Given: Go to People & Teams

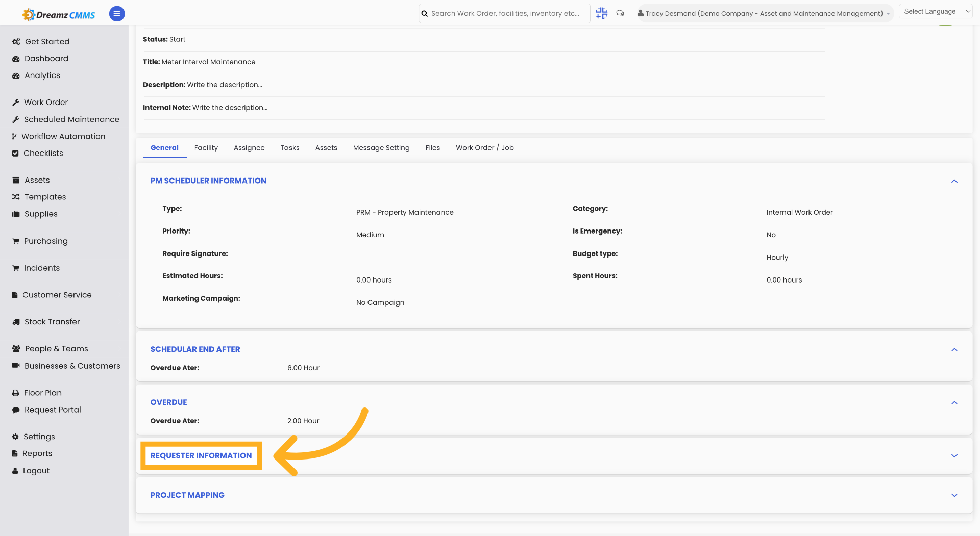Looking at the screenshot, I should point(56,349).
